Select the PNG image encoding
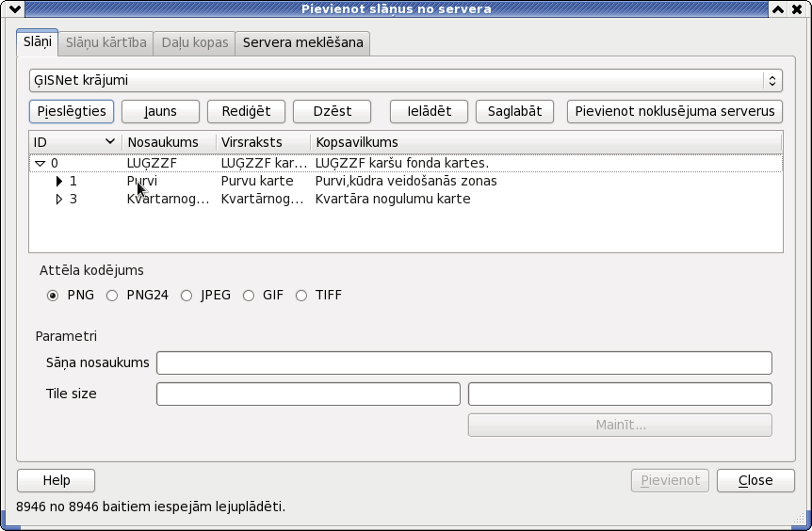This screenshot has height=531, width=812. (53, 296)
